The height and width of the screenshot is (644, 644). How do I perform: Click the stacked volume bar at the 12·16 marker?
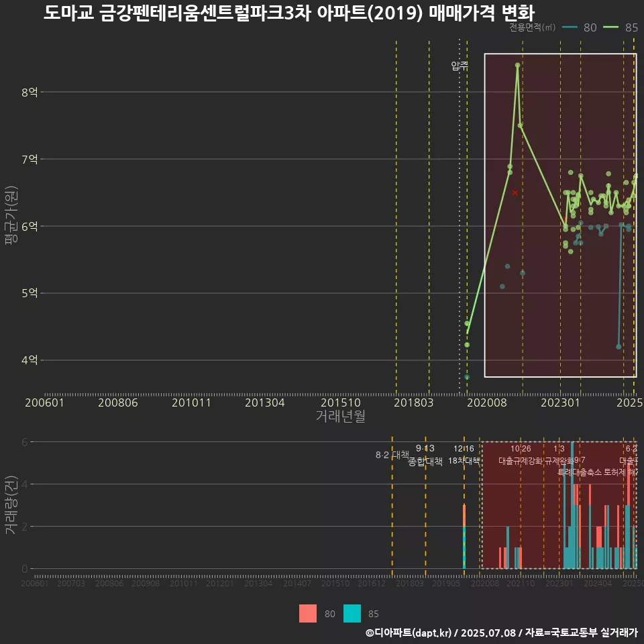[x=464, y=537]
